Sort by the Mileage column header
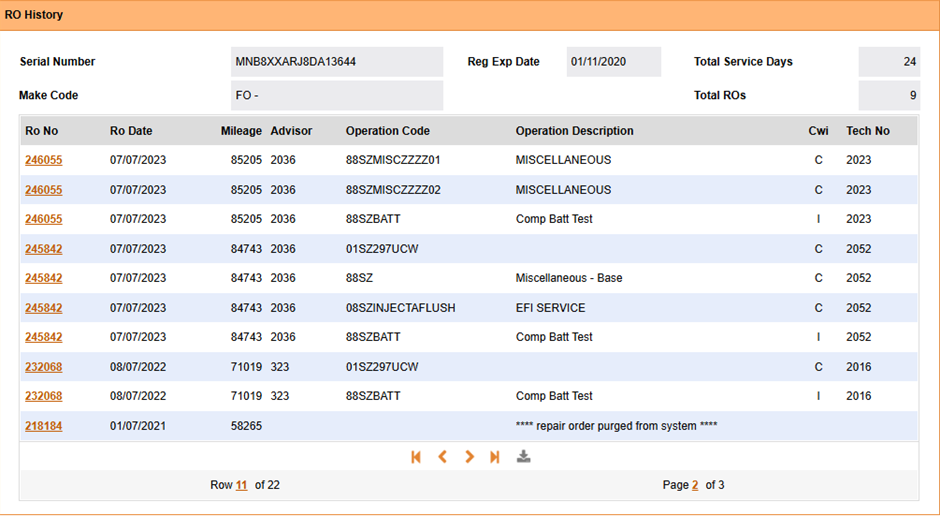 (x=241, y=131)
